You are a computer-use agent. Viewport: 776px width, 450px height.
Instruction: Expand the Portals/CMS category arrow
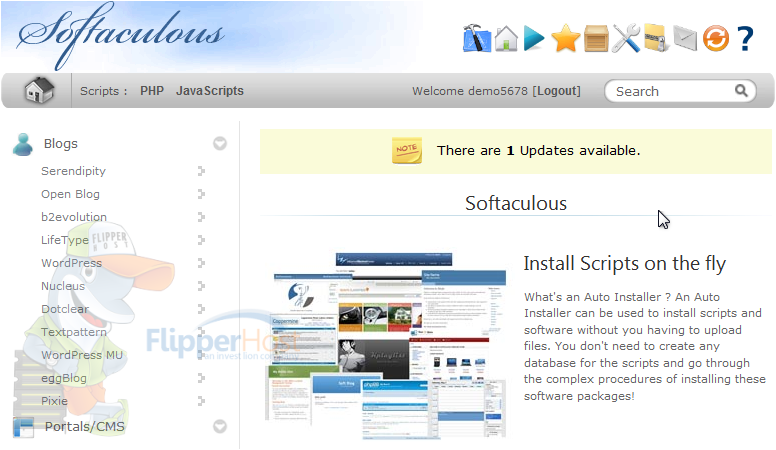click(220, 426)
